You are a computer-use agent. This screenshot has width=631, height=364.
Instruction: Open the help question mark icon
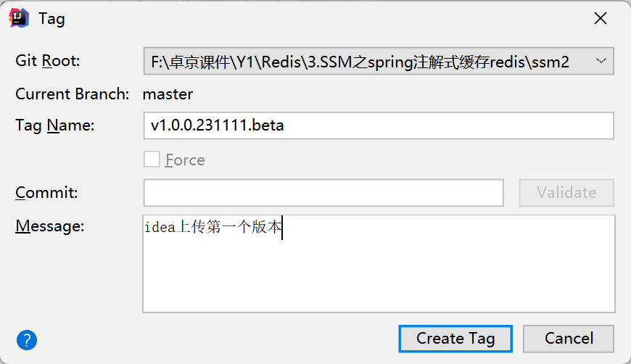27,339
